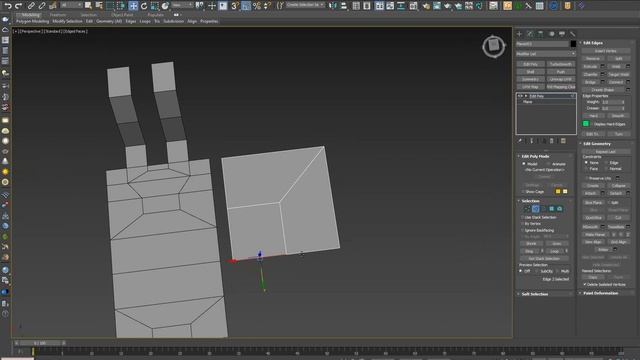640x360 pixels.
Task: Open the Motion command panel tab
Action: 551,34
